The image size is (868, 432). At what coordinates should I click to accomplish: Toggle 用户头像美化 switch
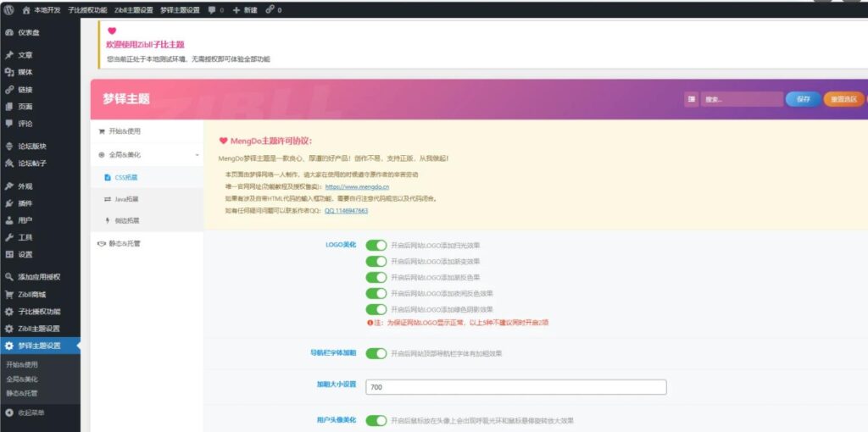376,420
